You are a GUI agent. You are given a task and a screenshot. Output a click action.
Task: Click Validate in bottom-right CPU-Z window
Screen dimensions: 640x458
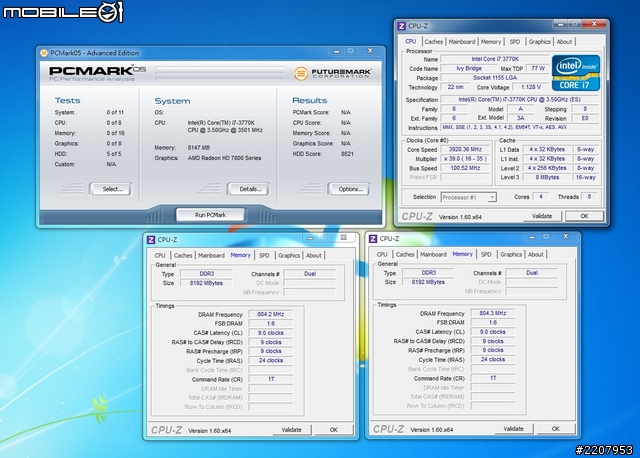[513, 429]
